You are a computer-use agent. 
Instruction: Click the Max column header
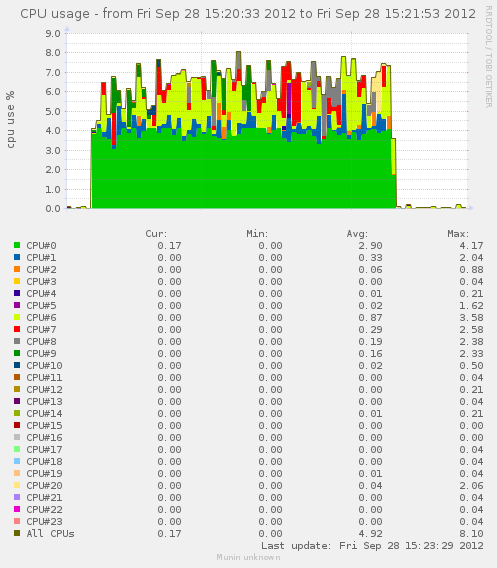tap(458, 234)
